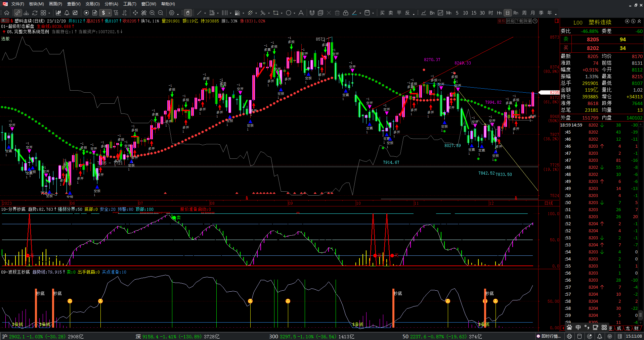Select the vertical period lines tool
Viewport: 644px width, 340px height.
224,13
